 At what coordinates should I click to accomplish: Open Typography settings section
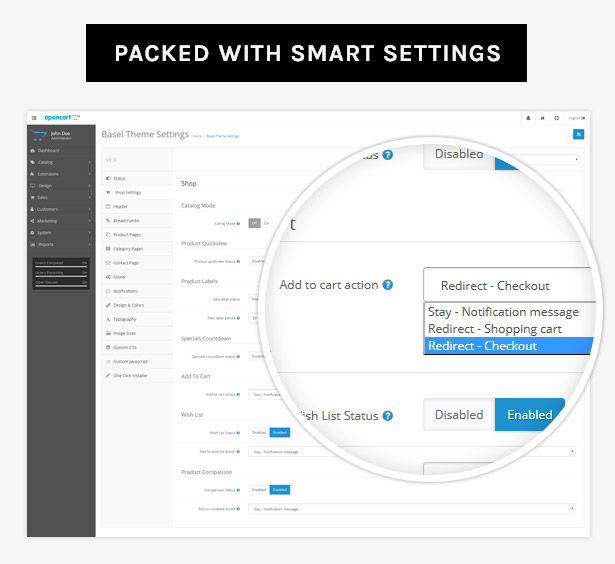tap(137, 319)
